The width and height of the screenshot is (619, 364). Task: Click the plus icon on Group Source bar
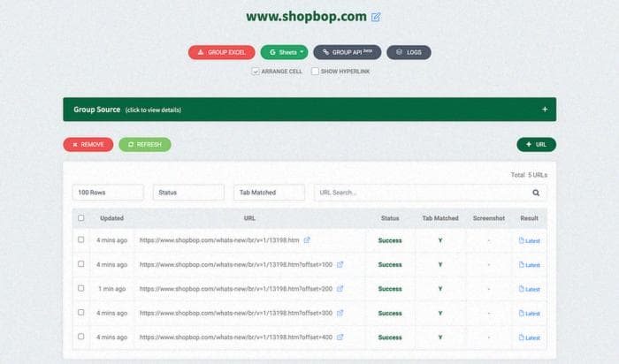coord(545,110)
